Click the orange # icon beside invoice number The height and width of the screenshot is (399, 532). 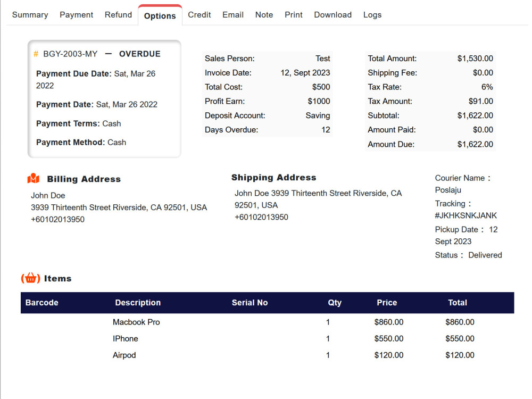pyautogui.click(x=35, y=54)
